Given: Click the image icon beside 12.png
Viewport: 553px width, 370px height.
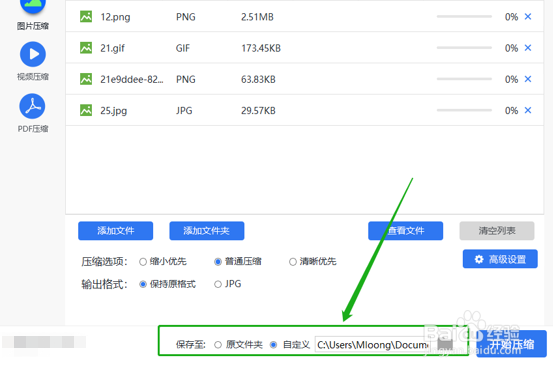Looking at the screenshot, I should pyautogui.click(x=86, y=17).
